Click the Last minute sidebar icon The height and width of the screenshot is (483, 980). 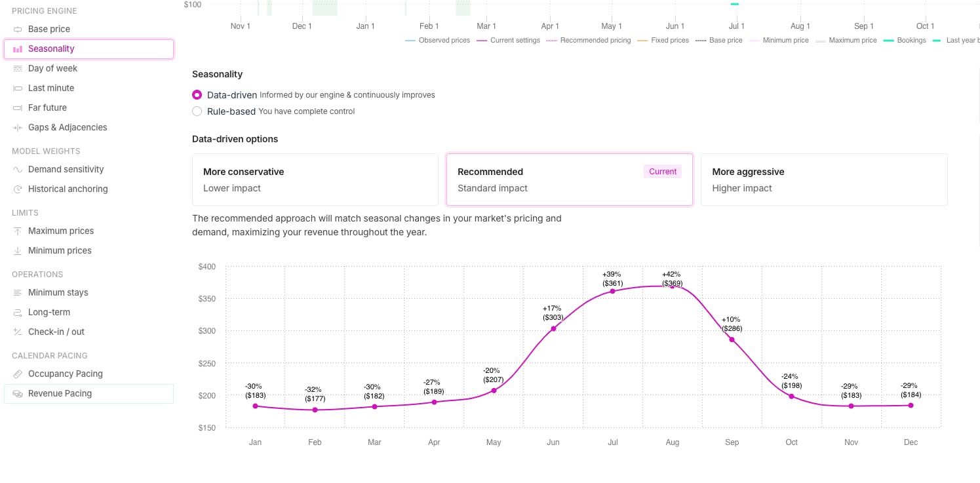[18, 88]
